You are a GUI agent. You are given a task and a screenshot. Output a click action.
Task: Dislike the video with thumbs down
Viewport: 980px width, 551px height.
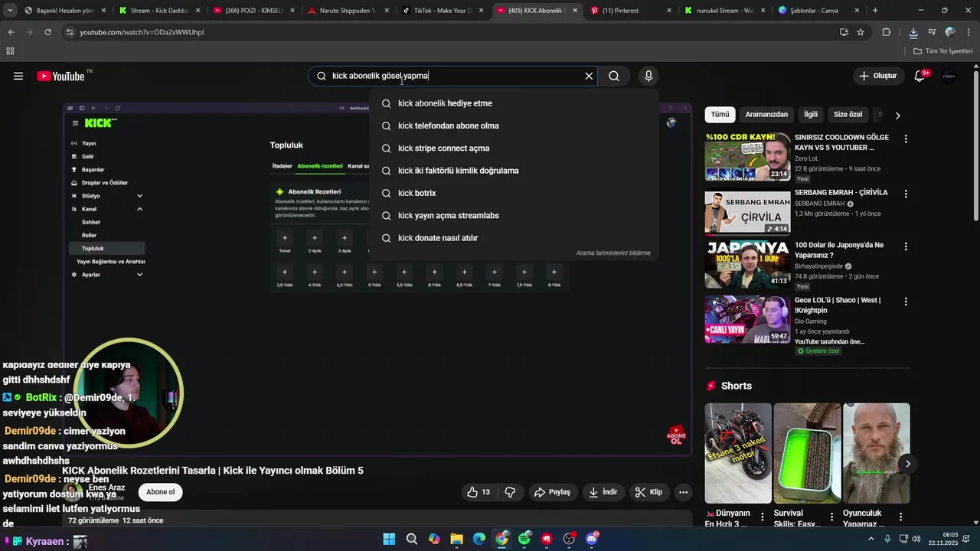click(x=510, y=492)
